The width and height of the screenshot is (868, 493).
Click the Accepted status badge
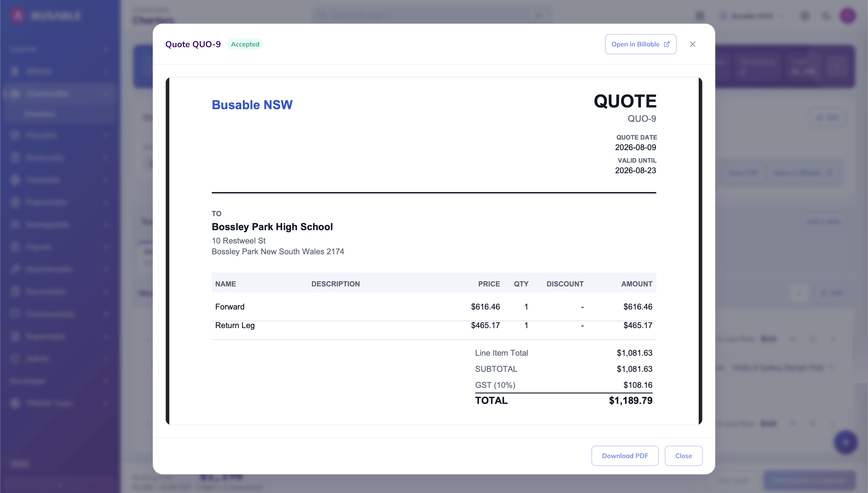point(245,44)
